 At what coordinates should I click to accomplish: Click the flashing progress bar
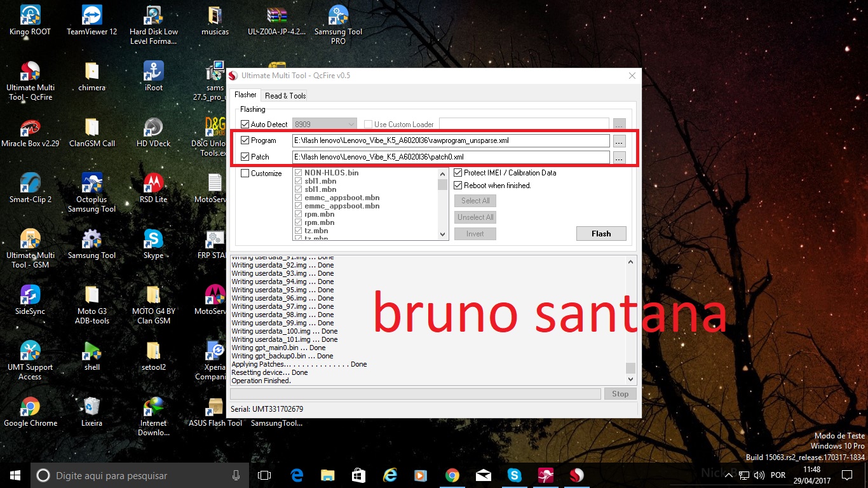(x=416, y=394)
